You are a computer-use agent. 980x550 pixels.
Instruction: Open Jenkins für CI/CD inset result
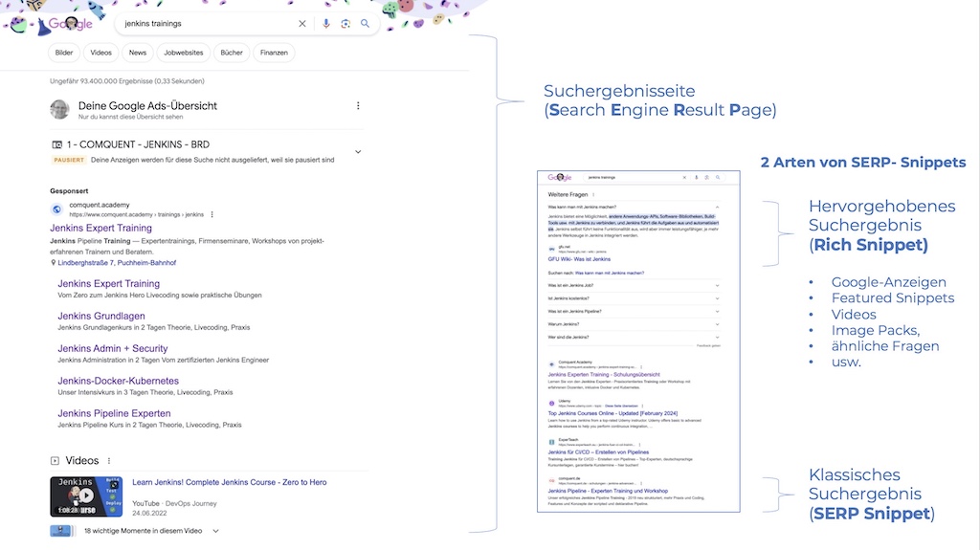point(598,451)
